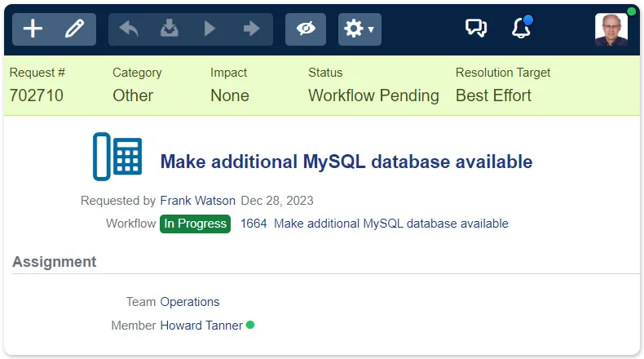Open workflow 1664 link
Viewport: 644px width, 359px height.
point(374,224)
